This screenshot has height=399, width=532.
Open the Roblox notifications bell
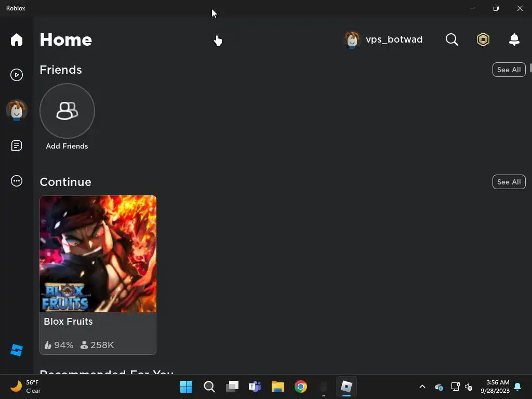[x=514, y=39]
